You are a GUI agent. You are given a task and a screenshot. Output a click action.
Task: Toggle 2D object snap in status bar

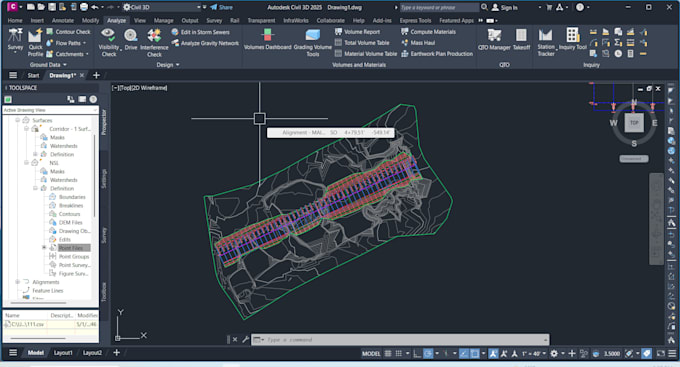pyautogui.click(x=475, y=354)
